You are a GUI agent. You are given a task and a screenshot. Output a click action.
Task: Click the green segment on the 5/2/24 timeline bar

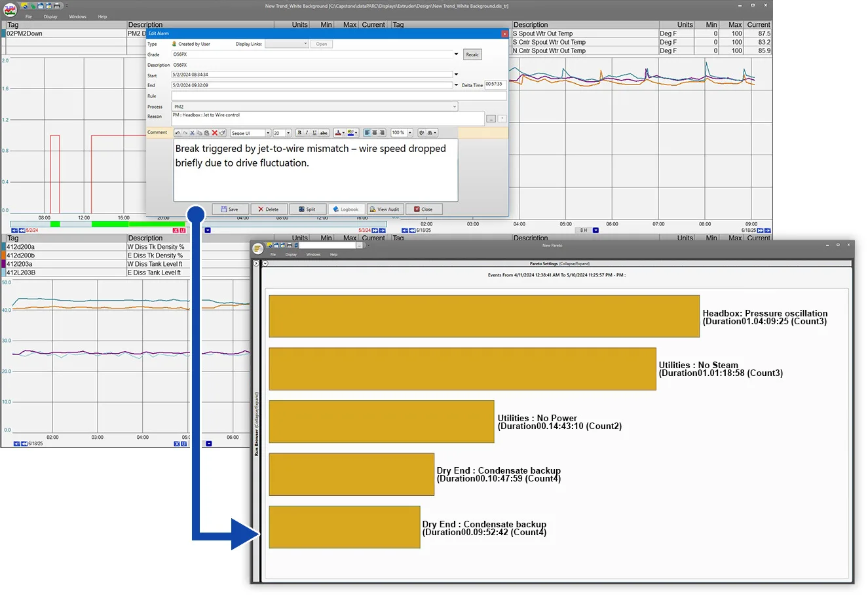coord(138,224)
